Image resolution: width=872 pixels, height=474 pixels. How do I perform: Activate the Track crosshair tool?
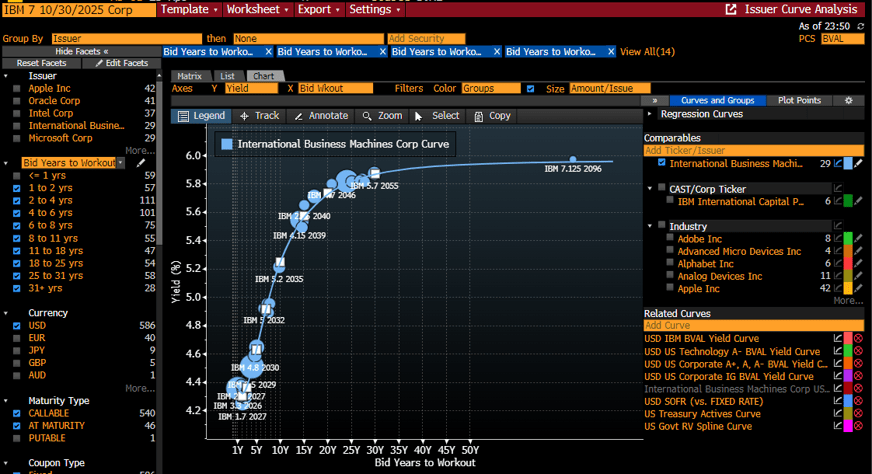pyautogui.click(x=260, y=116)
